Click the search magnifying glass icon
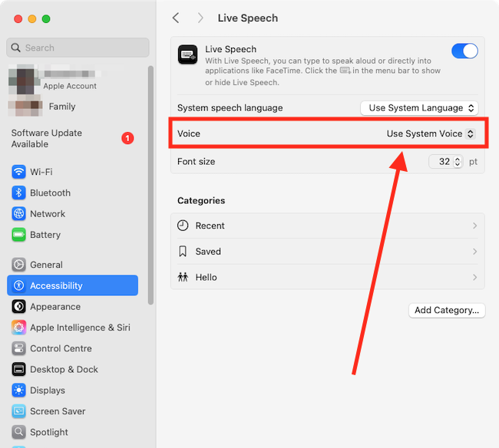Viewport: 499px width, 448px height. click(15, 48)
